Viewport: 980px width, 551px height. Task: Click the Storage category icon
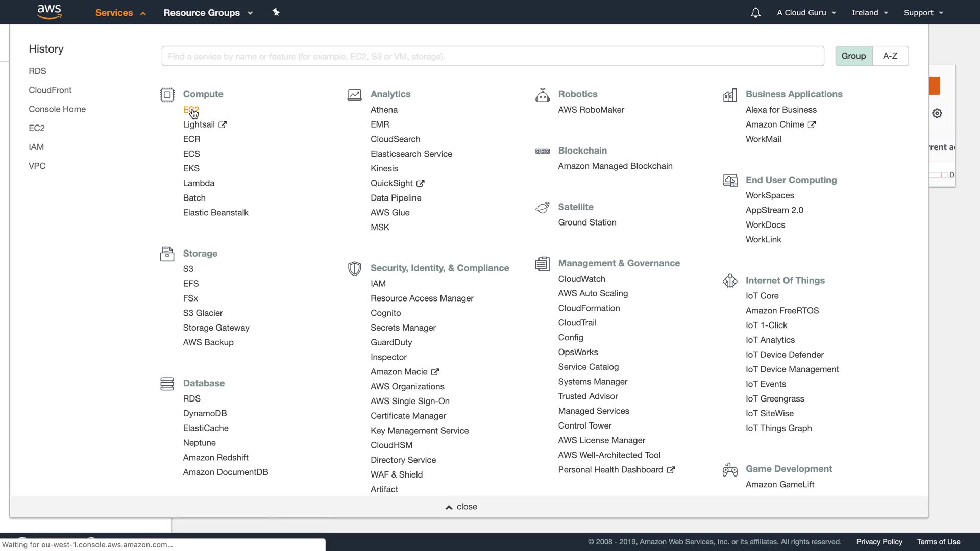[167, 254]
